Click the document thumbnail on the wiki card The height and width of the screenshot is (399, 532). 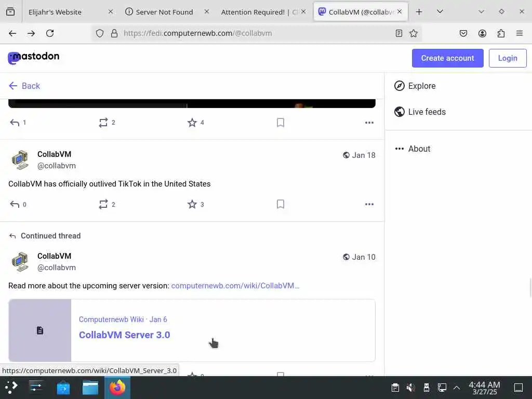[39, 330]
